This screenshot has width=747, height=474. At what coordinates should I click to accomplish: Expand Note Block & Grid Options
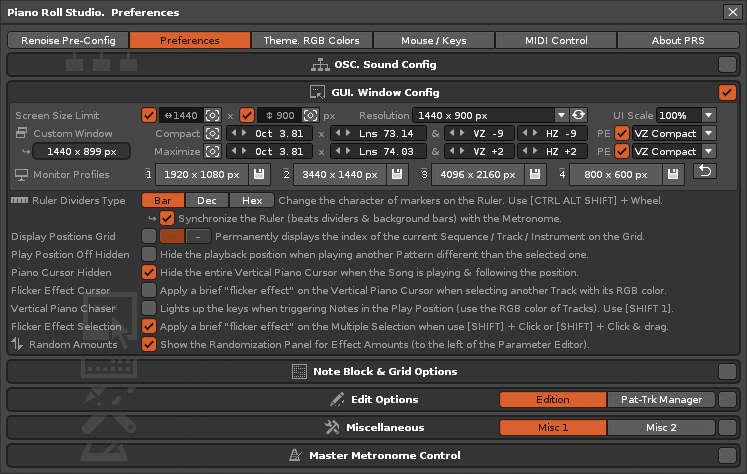click(x=727, y=372)
